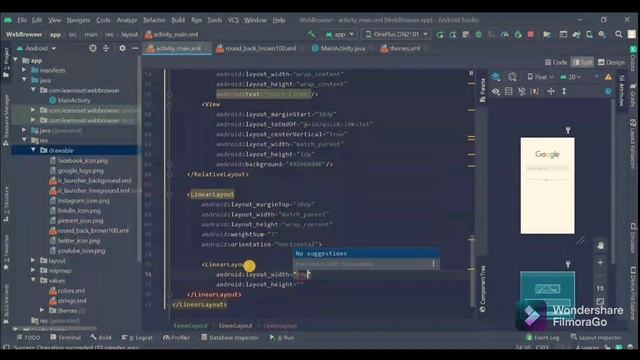Click Select Opened File target icon
Viewport: 640px width, 360px height.
click(93, 48)
